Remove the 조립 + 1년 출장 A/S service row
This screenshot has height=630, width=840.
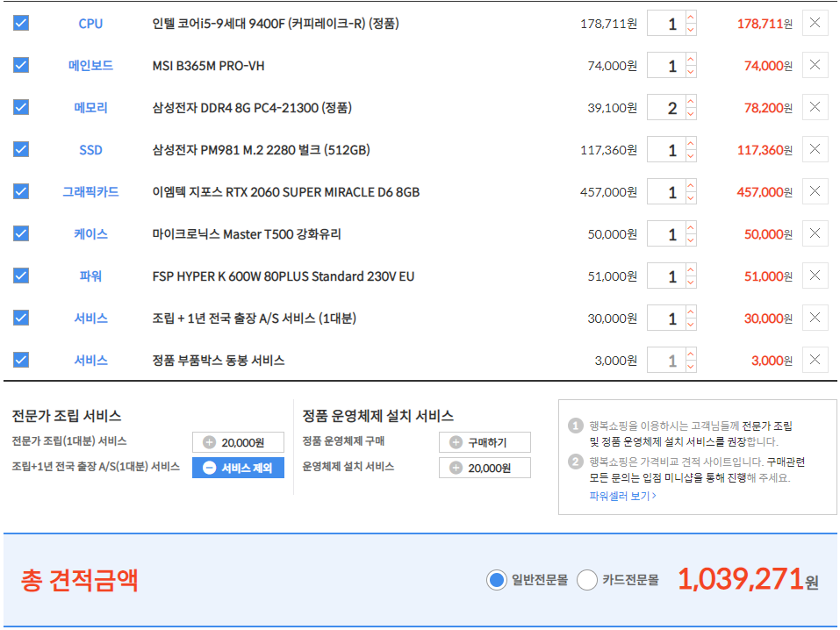[815, 318]
